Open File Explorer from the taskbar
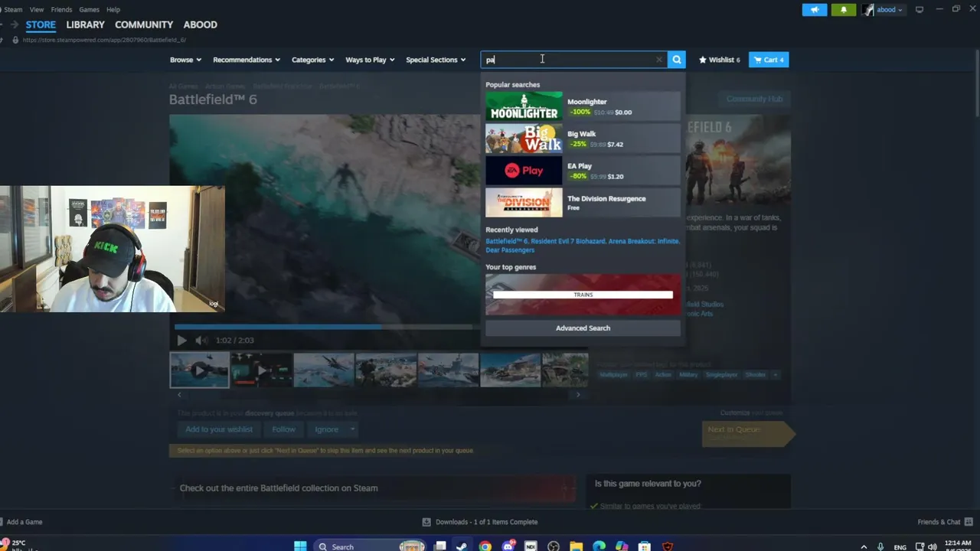The height and width of the screenshot is (551, 980). (576, 546)
